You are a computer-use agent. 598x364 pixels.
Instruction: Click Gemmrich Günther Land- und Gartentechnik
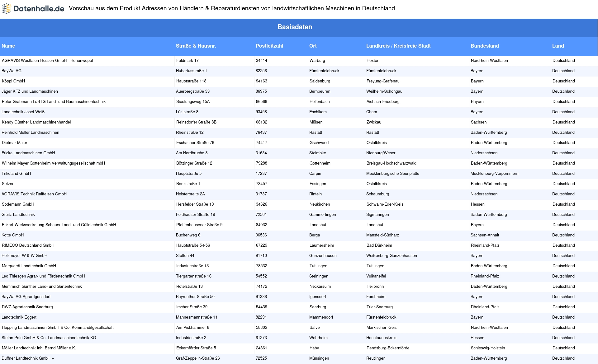pos(42,287)
